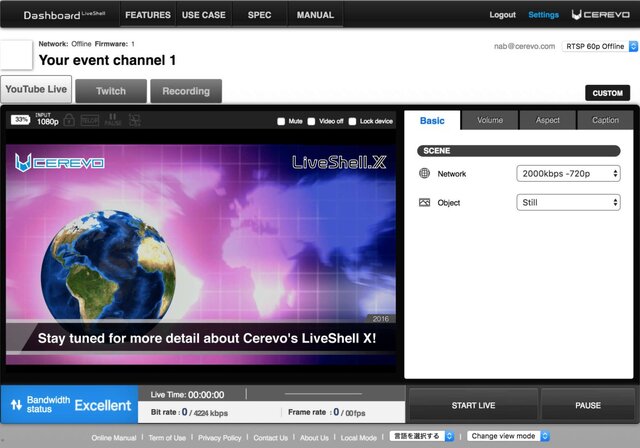Click the crop frame icon in preview bar
Screen dimensions: 640x448
pyautogui.click(x=135, y=120)
